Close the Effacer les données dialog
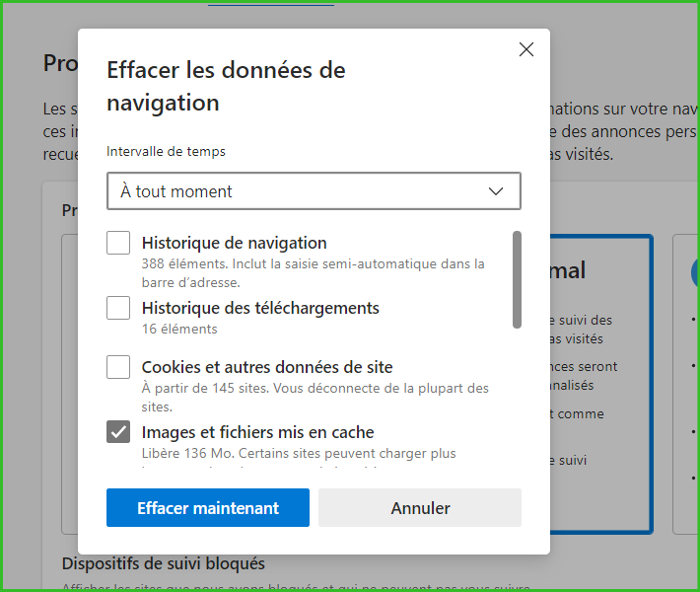Screen dimensions: 700x592 (526, 49)
